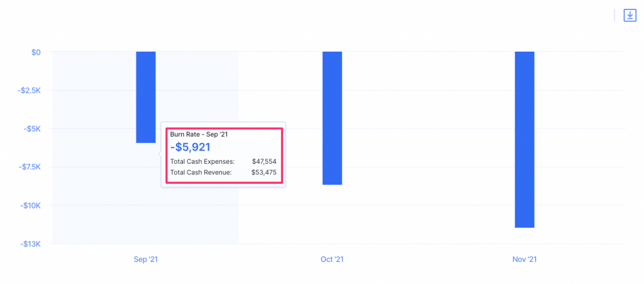
Task: Click the -$2.5K y-axis label
Action: 29,91
